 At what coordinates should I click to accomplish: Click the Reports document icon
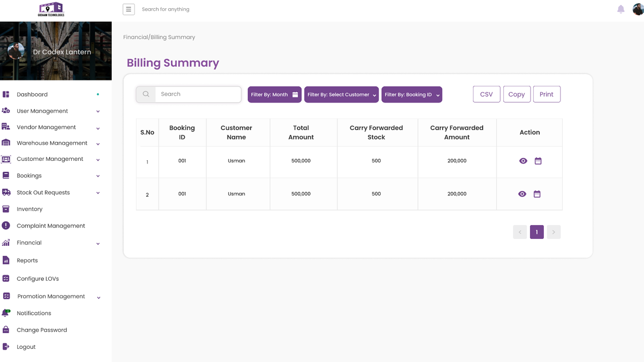(6, 260)
